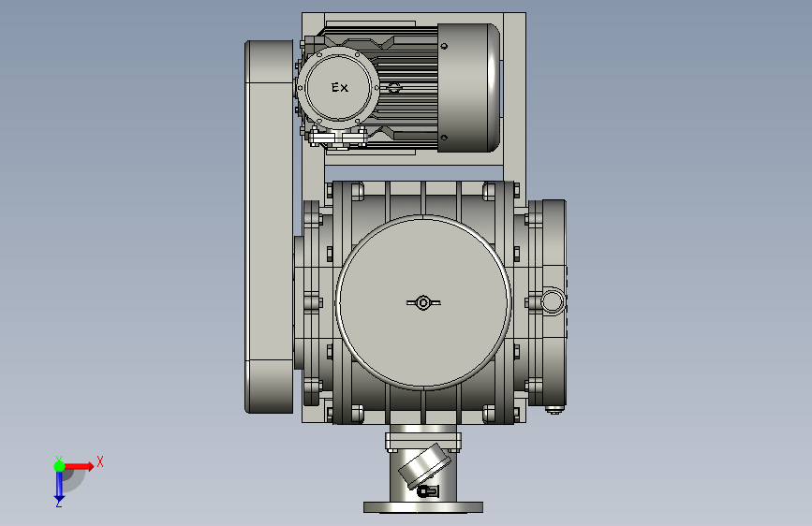
Task: Select the "Ex" label on motor terminal box
Action: point(340,87)
